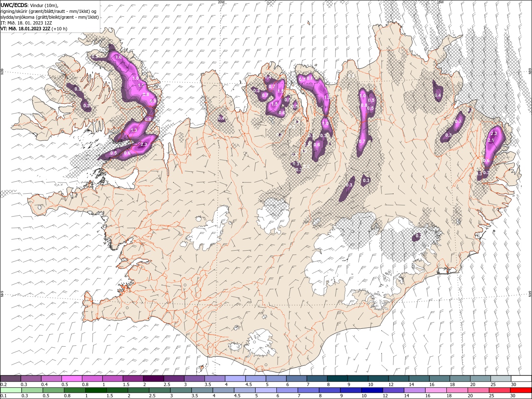Click the upper legend swatch between 1 and 1.5
The width and height of the screenshot is (532, 399).
(x=113, y=379)
